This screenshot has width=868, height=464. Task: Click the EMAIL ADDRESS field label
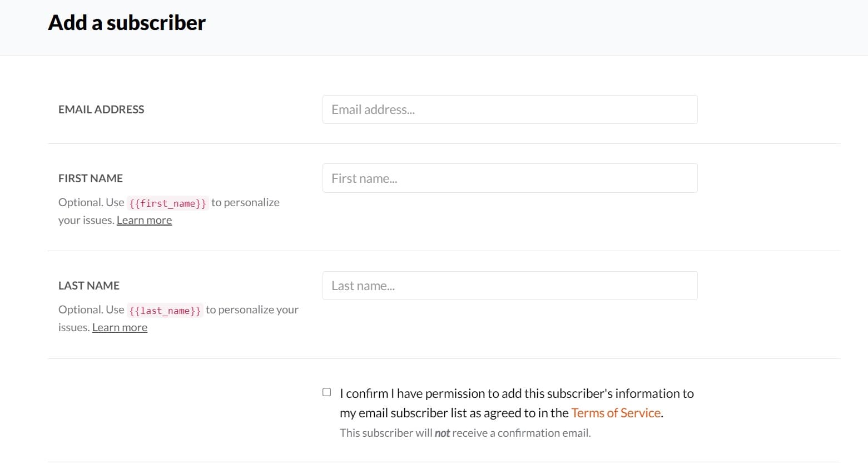[x=101, y=109]
